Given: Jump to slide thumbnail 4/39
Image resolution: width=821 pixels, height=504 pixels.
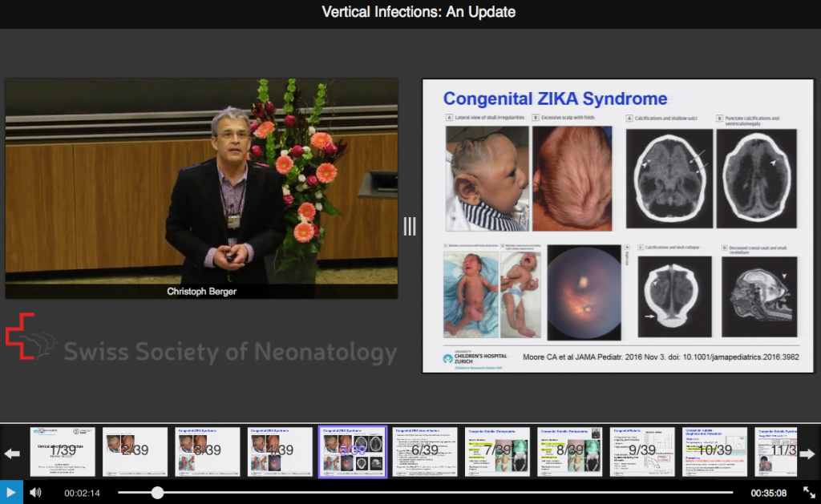Looking at the screenshot, I should 280,452.
